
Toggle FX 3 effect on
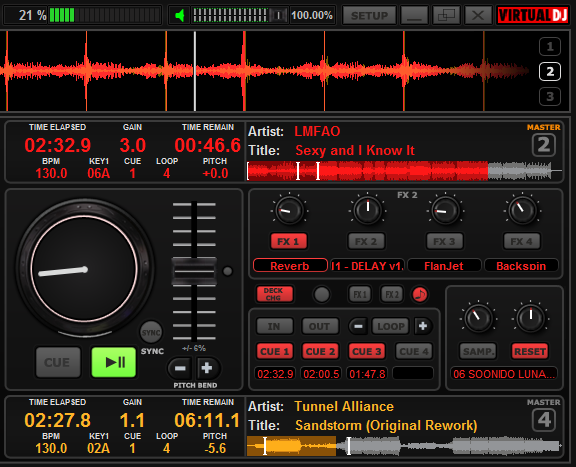444,241
